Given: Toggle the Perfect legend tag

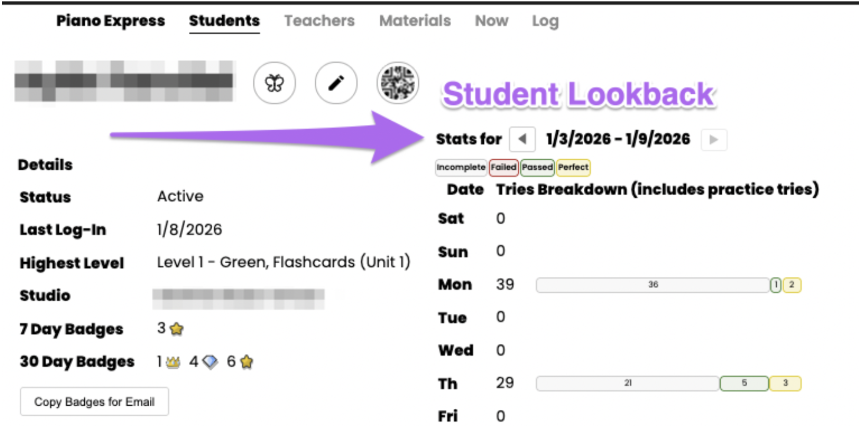Looking at the screenshot, I should click(x=573, y=167).
